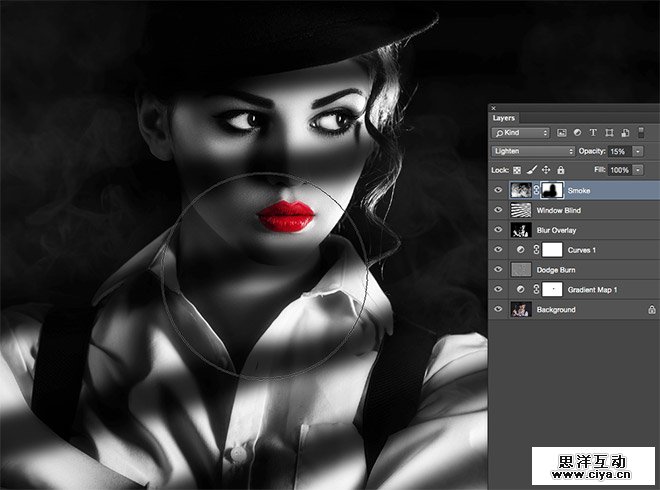Click the pixel layer filter icon
This screenshot has height=490, width=660.
pos(562,132)
